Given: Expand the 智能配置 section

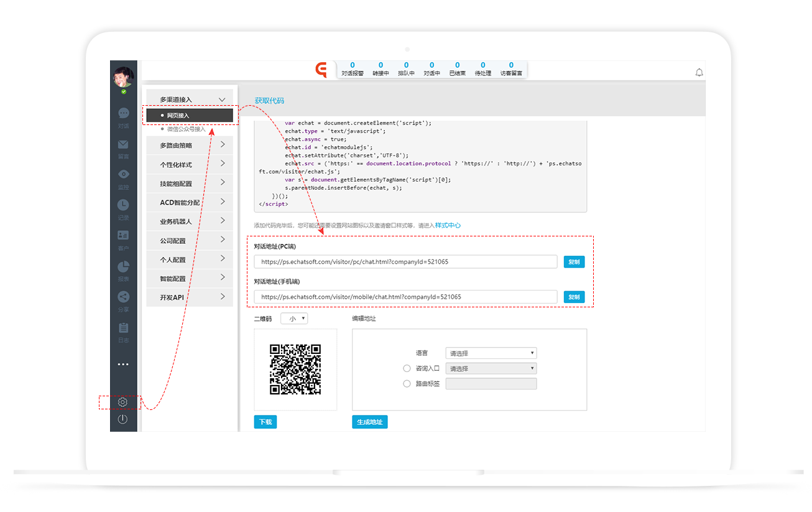Looking at the screenshot, I should click(188, 279).
